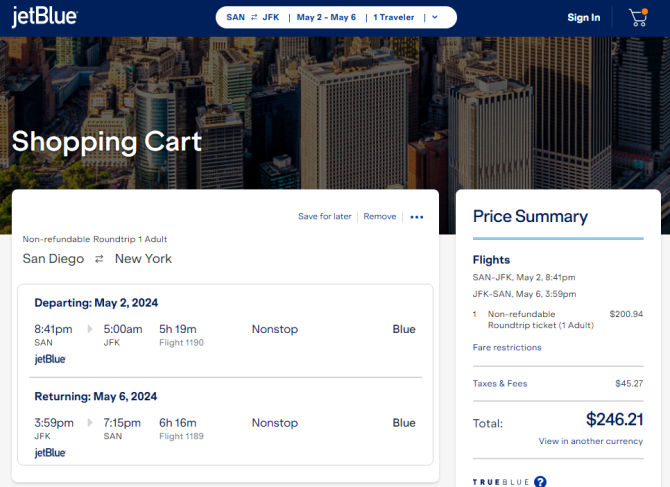Open the Taxes & Fees details link
Image resolution: width=670 pixels, height=487 pixels.
500,384
